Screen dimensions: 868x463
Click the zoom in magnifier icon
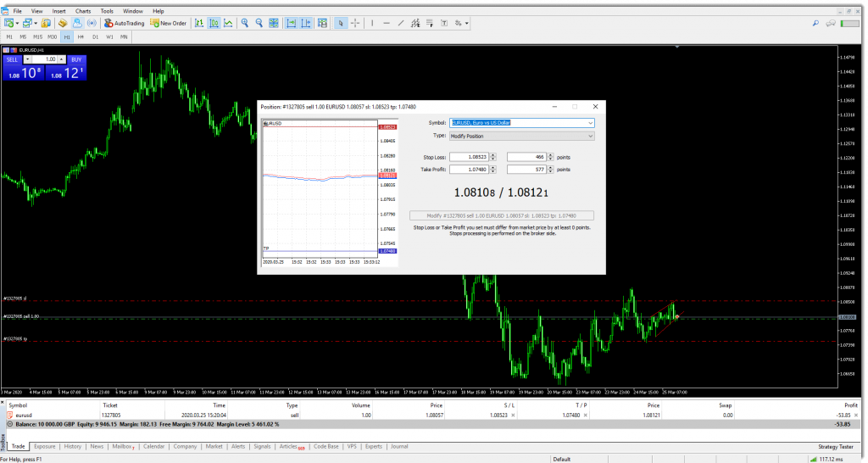pos(244,23)
